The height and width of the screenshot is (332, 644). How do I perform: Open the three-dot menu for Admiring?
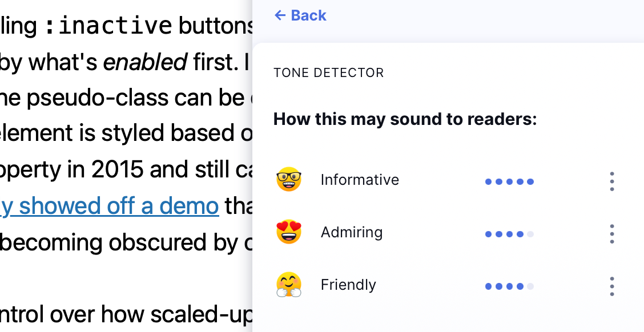tap(611, 234)
